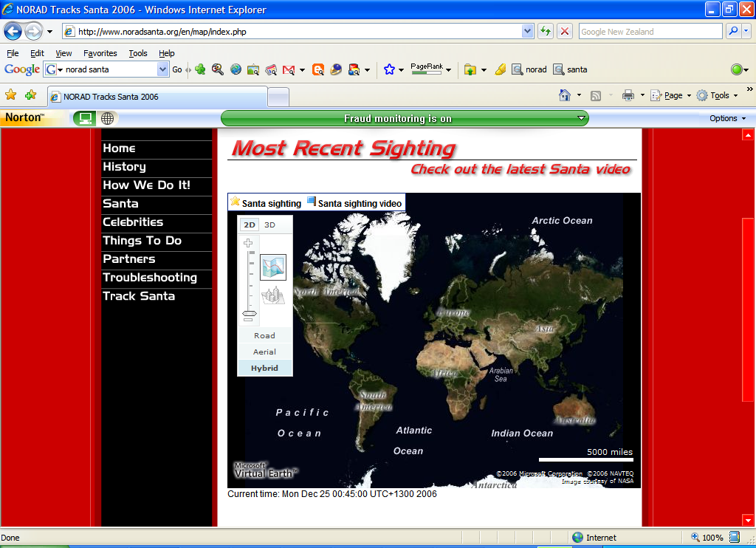The width and height of the screenshot is (756, 548).
Task: Click the green status circle on Google toolbar
Action: (736, 69)
